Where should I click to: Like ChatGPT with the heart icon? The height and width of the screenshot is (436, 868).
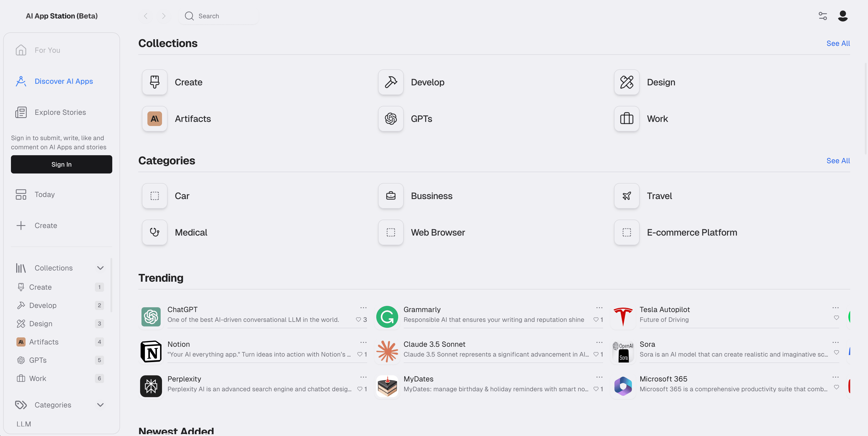358,320
